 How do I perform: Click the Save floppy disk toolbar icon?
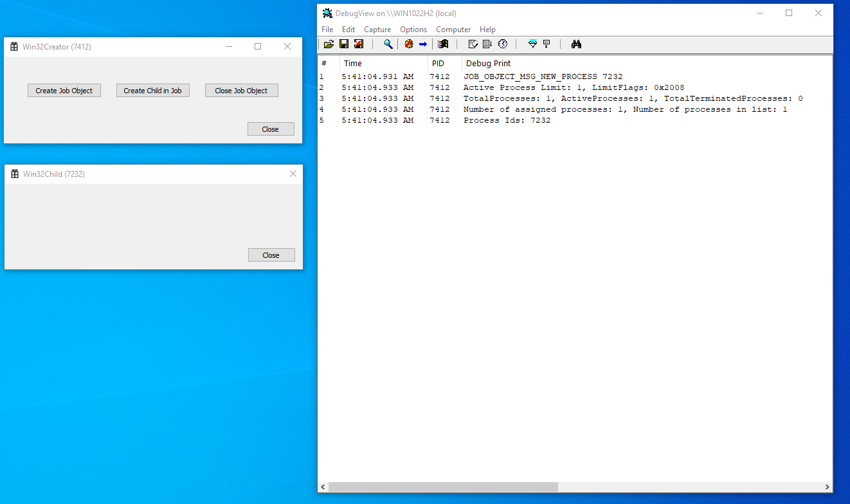pyautogui.click(x=344, y=44)
